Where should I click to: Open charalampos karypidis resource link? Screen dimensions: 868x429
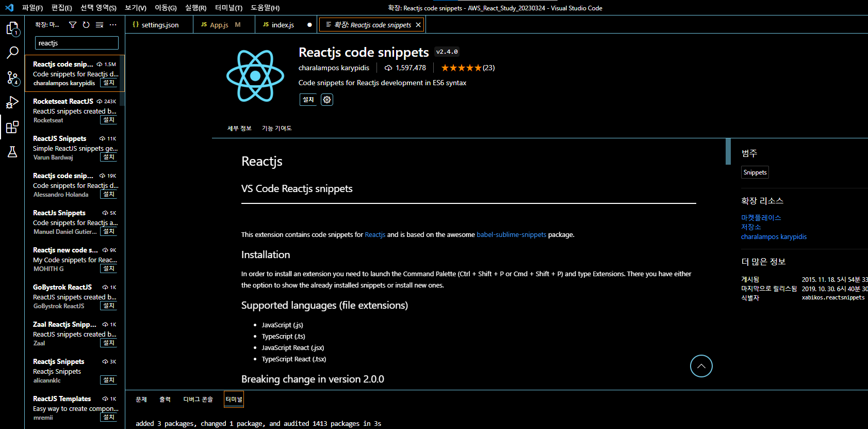774,237
